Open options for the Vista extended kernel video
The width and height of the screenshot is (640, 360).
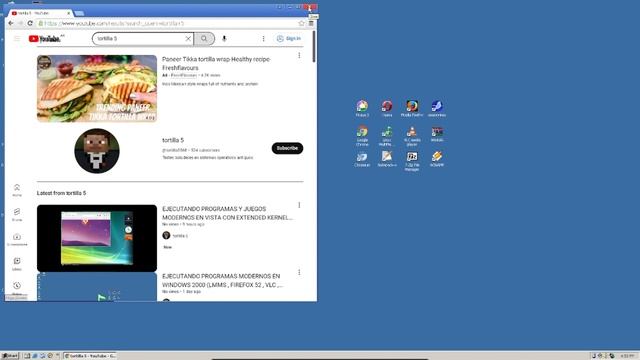[x=299, y=205]
